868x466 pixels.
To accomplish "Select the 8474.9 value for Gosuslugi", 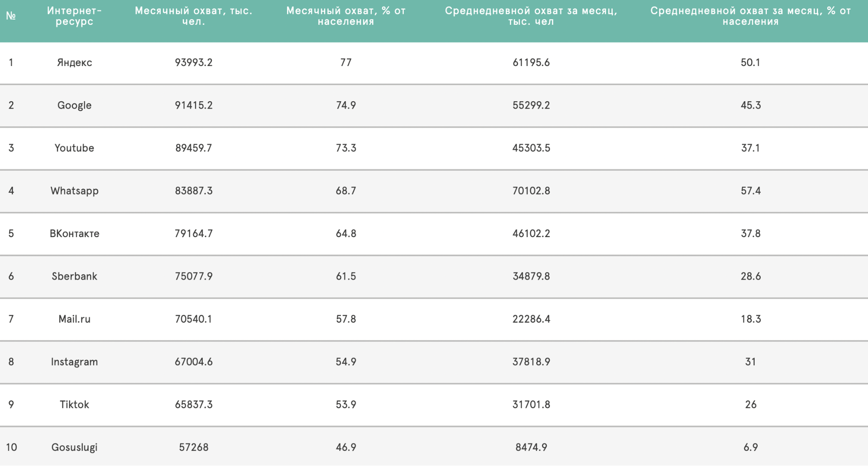I will [x=531, y=447].
